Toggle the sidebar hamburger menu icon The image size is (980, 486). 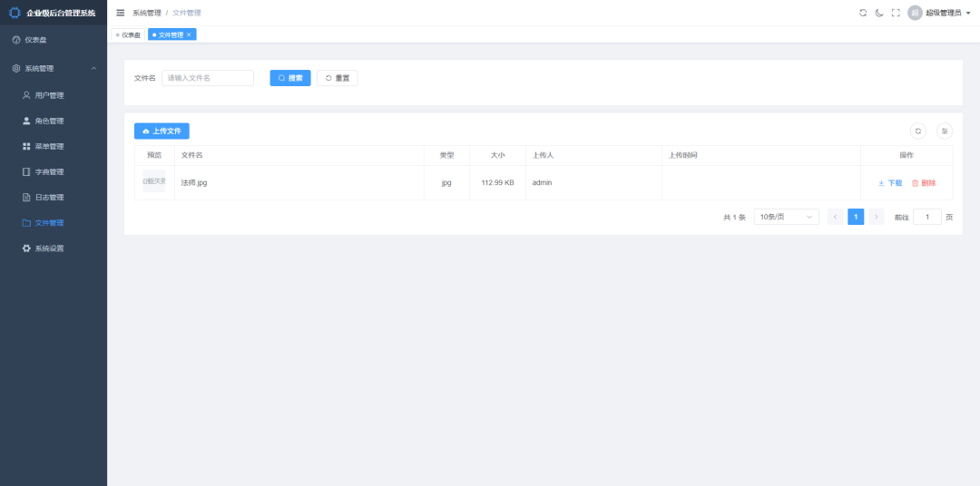(121, 13)
